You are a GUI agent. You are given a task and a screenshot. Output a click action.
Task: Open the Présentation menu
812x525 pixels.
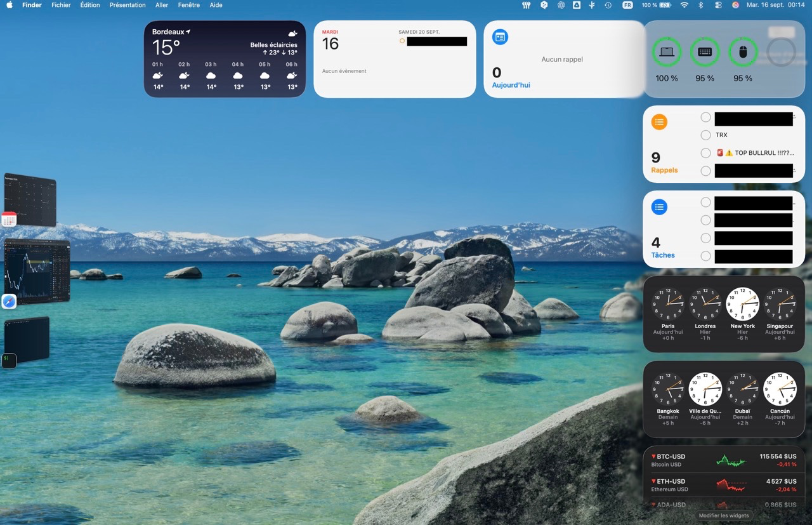tap(128, 5)
